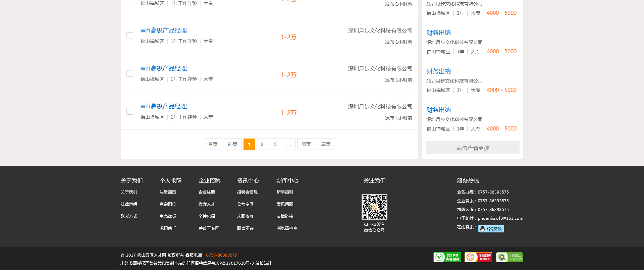Go to the next page with 后页
644x270 pixels.
pos(306,144)
